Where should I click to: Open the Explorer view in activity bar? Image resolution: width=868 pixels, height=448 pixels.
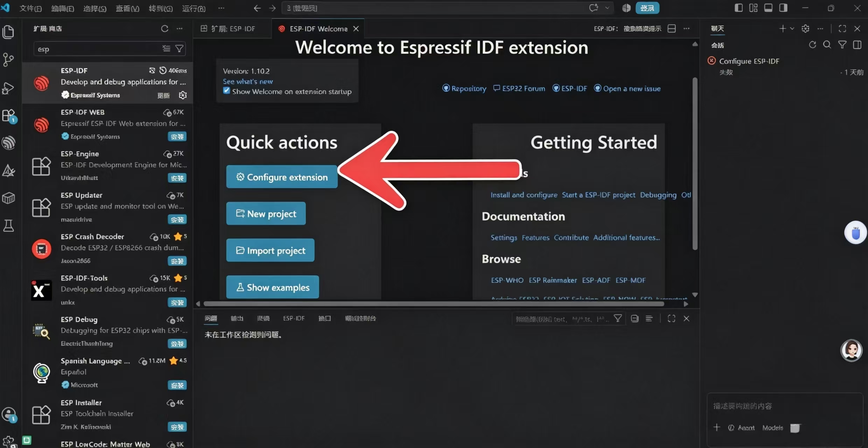coord(8,32)
